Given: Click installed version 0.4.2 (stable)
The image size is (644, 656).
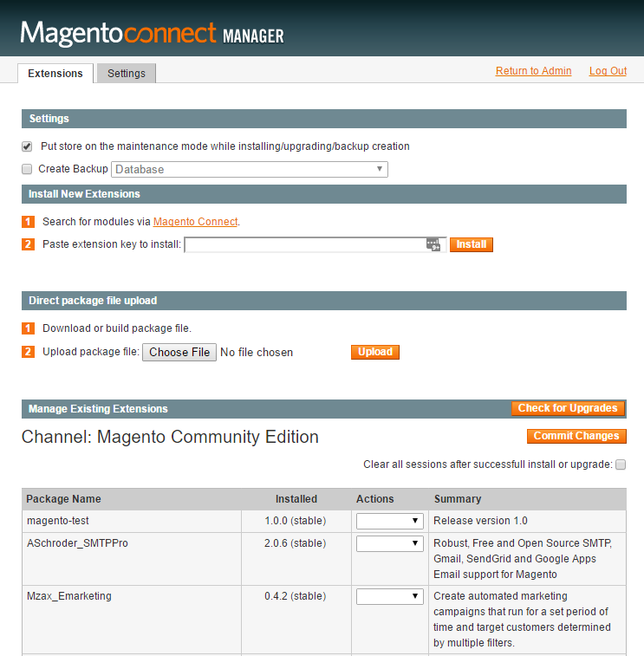Looking at the screenshot, I should click(295, 596).
